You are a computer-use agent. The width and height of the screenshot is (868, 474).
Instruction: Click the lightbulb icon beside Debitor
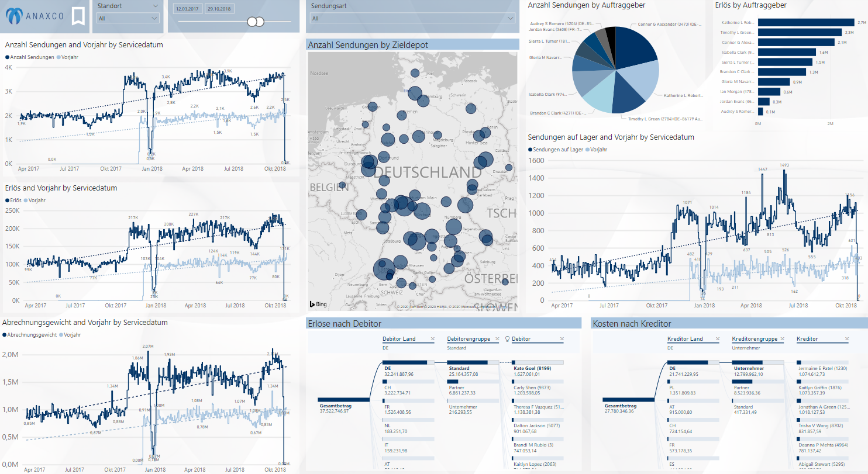click(x=508, y=339)
